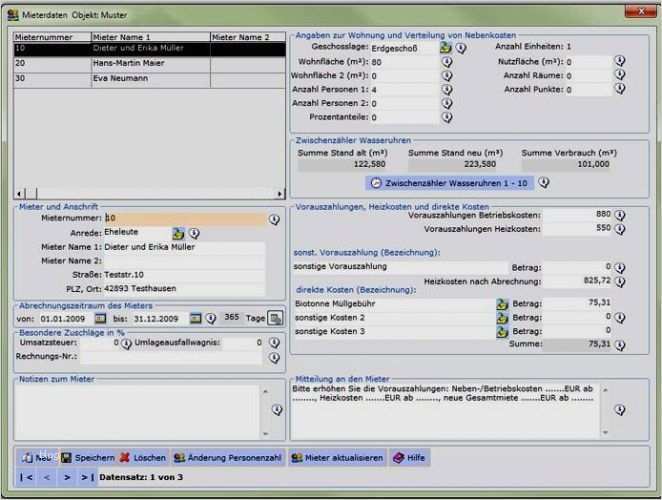Open selection list for sonstige Kosten 3
This screenshot has height=500, width=662.
pyautogui.click(x=502, y=332)
